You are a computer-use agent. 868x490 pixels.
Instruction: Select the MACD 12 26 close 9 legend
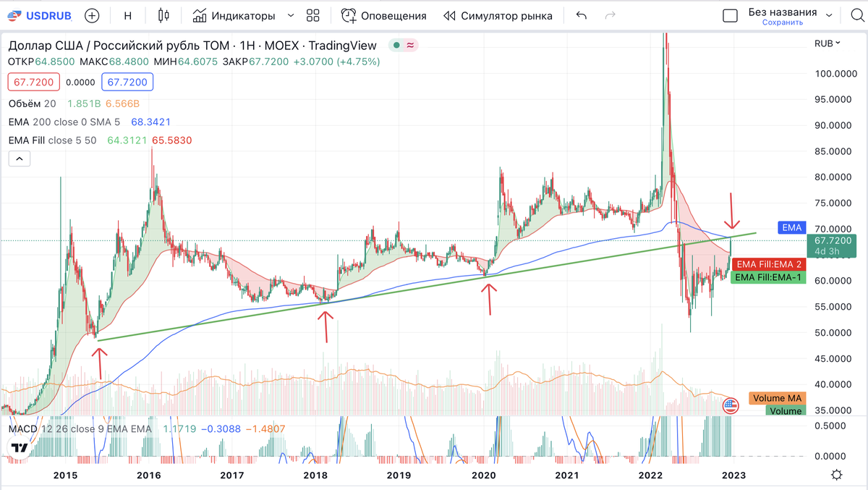tap(80, 428)
